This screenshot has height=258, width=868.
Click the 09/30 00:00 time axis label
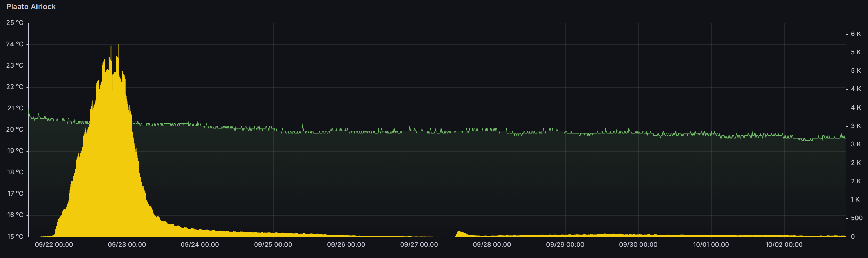[638, 245]
